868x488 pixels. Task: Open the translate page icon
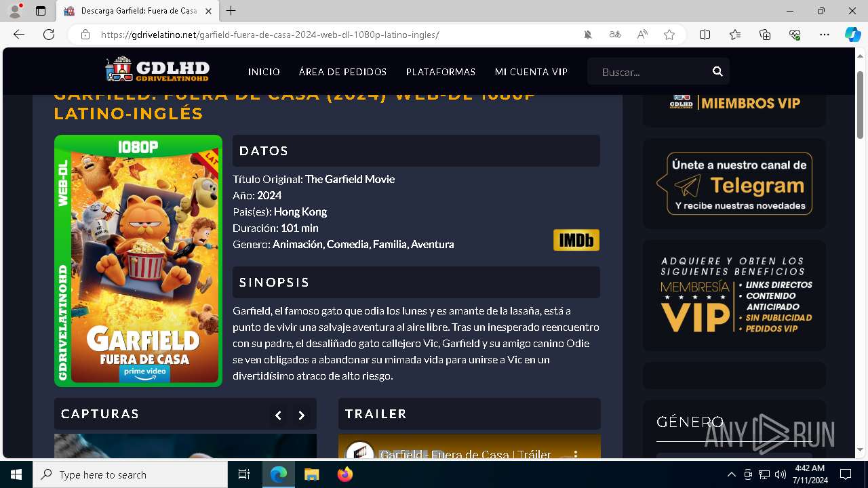coord(615,35)
